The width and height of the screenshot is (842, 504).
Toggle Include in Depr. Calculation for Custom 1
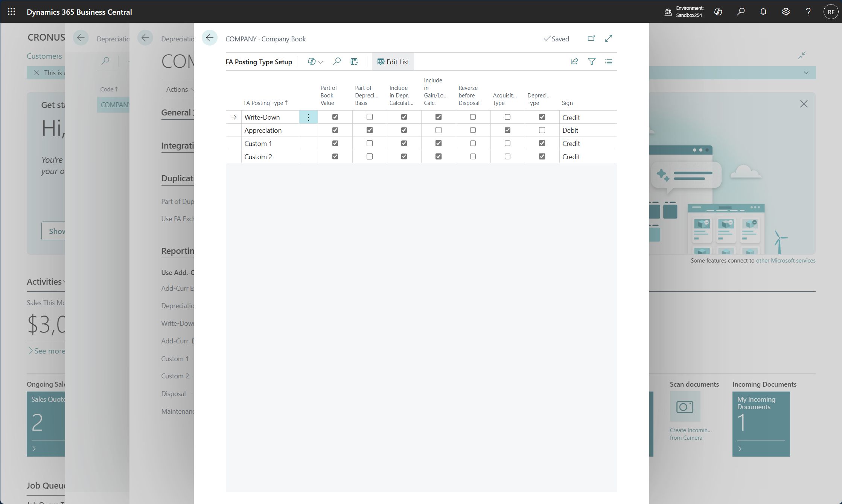(404, 143)
